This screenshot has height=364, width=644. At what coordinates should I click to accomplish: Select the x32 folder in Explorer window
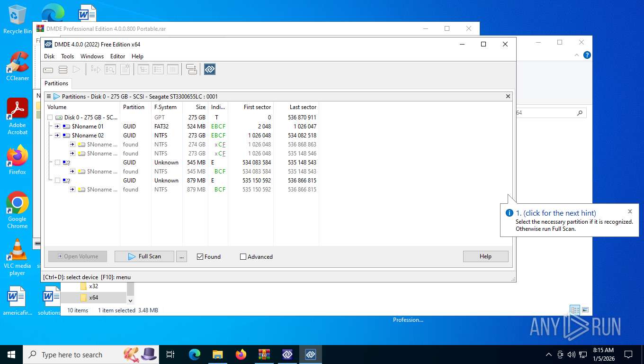[x=94, y=286]
